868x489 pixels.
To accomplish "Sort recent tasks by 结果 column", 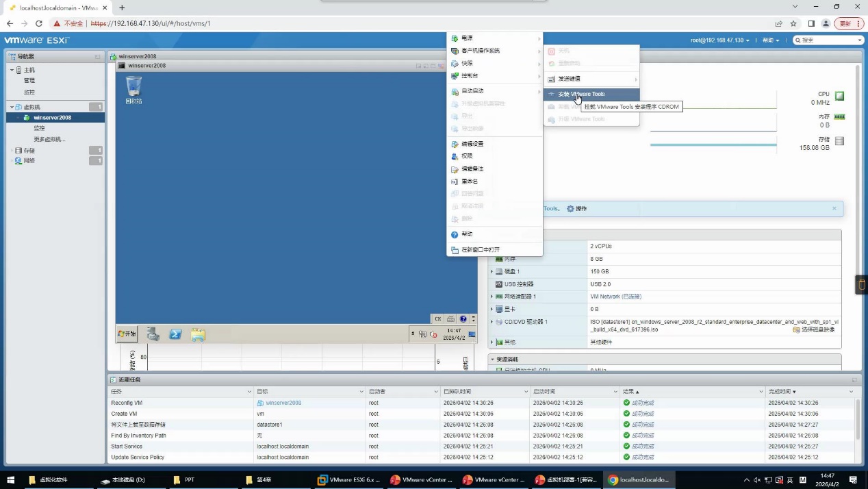I will coord(692,391).
